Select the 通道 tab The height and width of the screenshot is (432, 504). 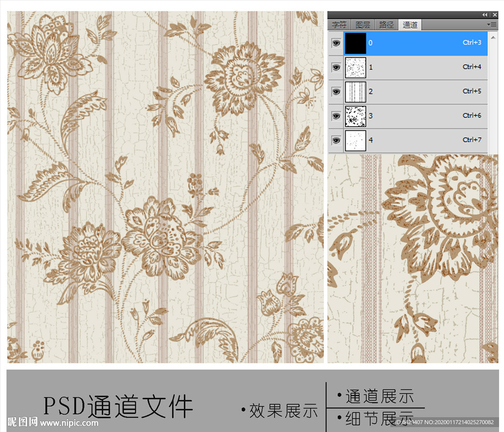(x=410, y=25)
